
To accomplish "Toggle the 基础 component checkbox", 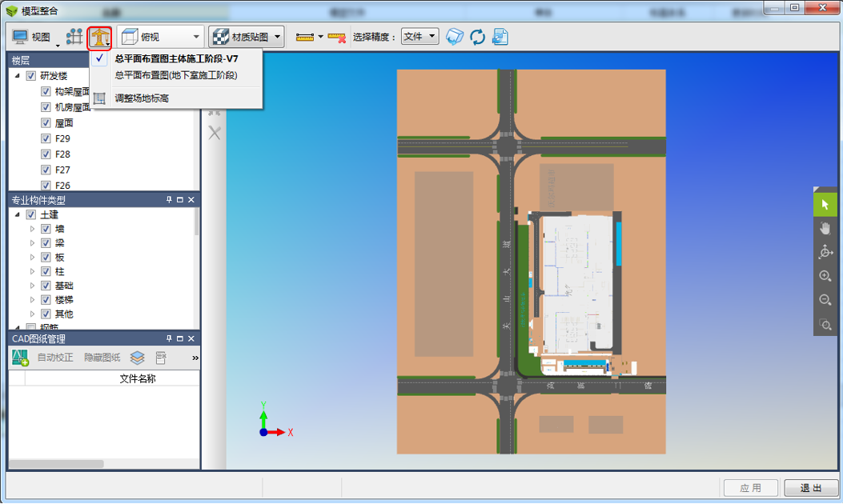I will tap(46, 286).
